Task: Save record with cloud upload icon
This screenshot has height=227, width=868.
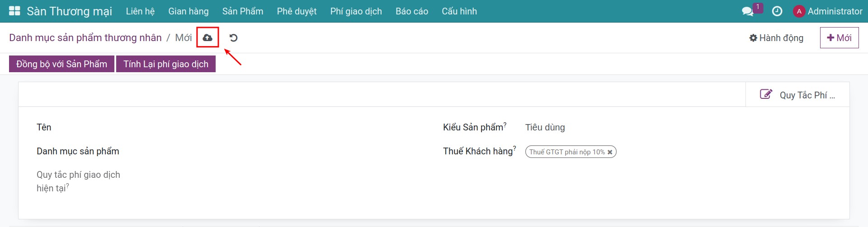Action: click(208, 37)
